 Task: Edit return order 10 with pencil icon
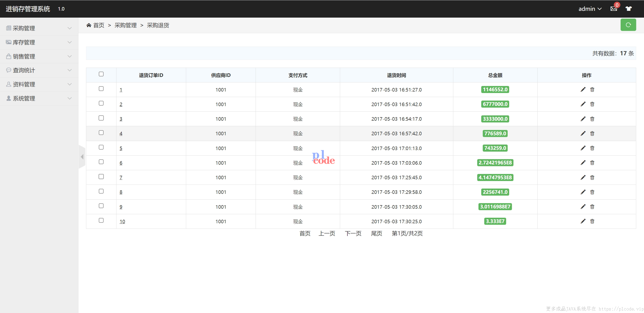click(x=583, y=221)
